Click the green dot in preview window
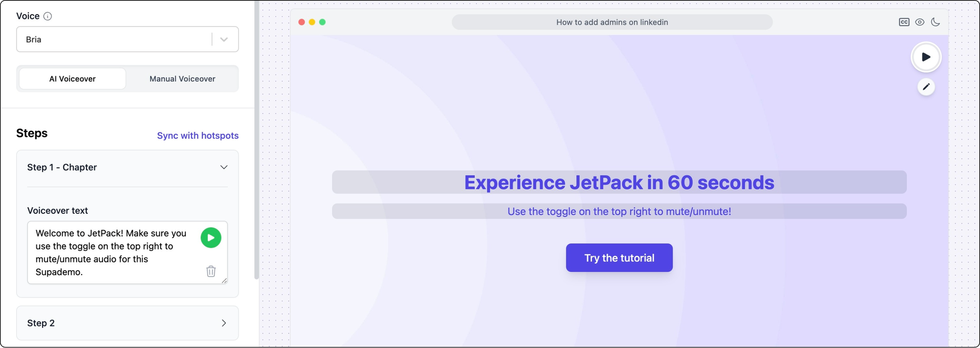 point(322,22)
